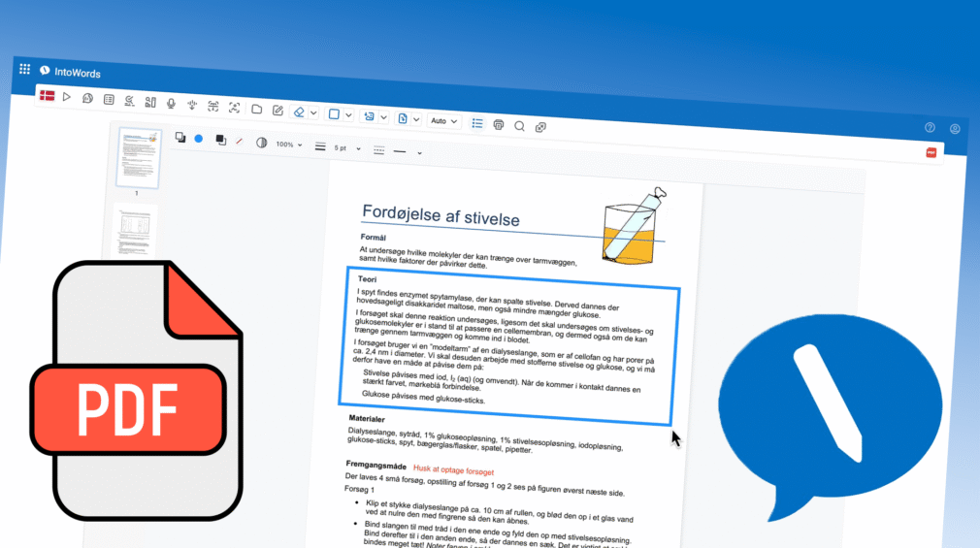Select the first page thumbnail
The image size is (980, 548).
pyautogui.click(x=137, y=158)
